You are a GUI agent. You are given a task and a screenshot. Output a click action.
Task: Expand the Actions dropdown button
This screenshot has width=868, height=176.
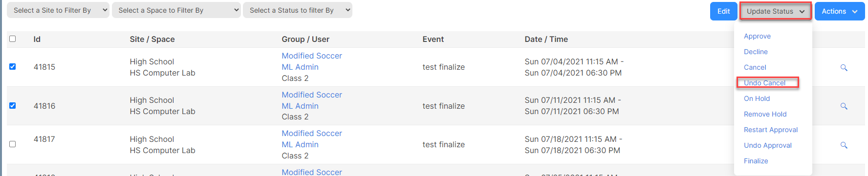[840, 11]
